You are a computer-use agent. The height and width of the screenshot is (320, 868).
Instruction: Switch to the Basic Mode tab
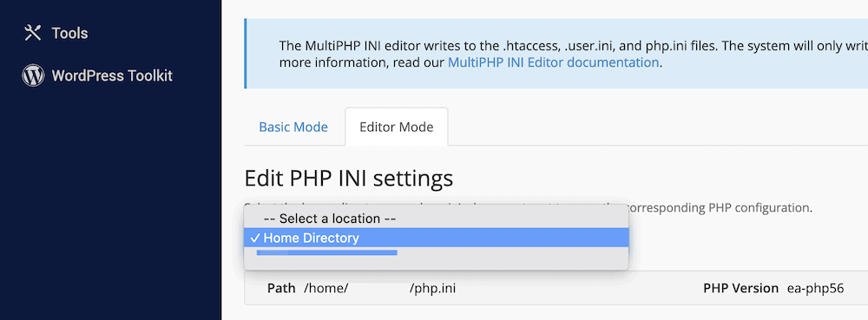click(x=293, y=127)
